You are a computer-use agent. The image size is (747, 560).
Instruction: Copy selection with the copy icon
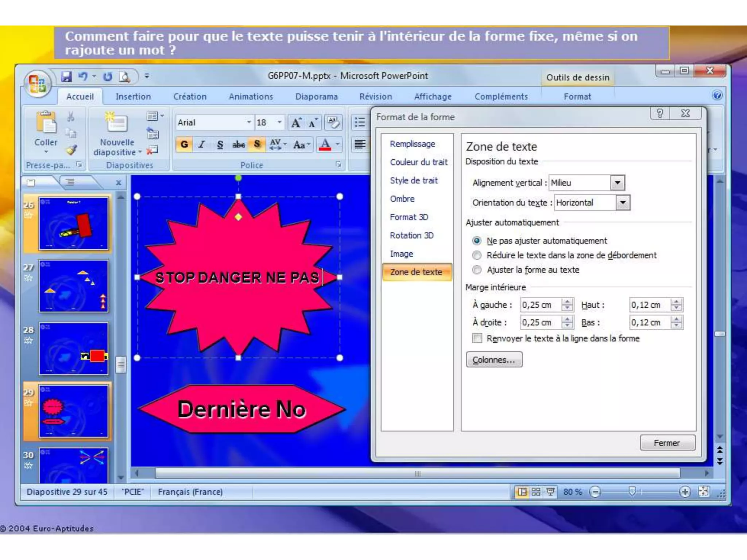[71, 133]
